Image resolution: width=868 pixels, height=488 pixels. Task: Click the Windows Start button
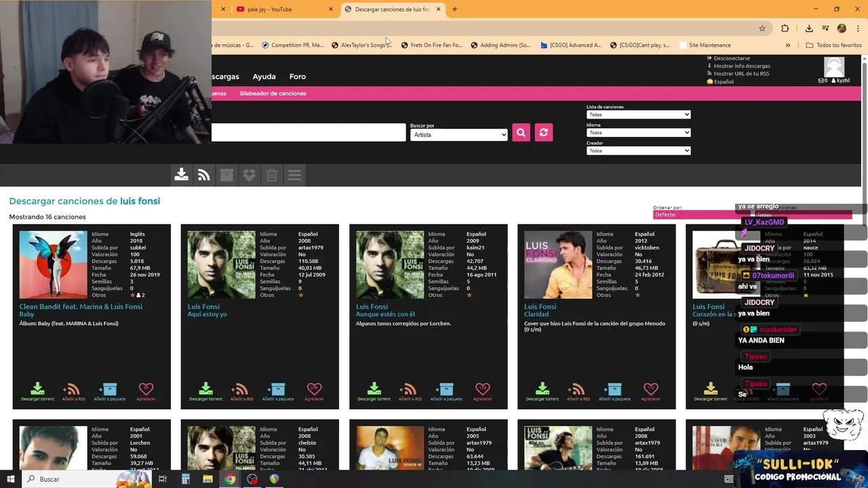click(x=10, y=479)
